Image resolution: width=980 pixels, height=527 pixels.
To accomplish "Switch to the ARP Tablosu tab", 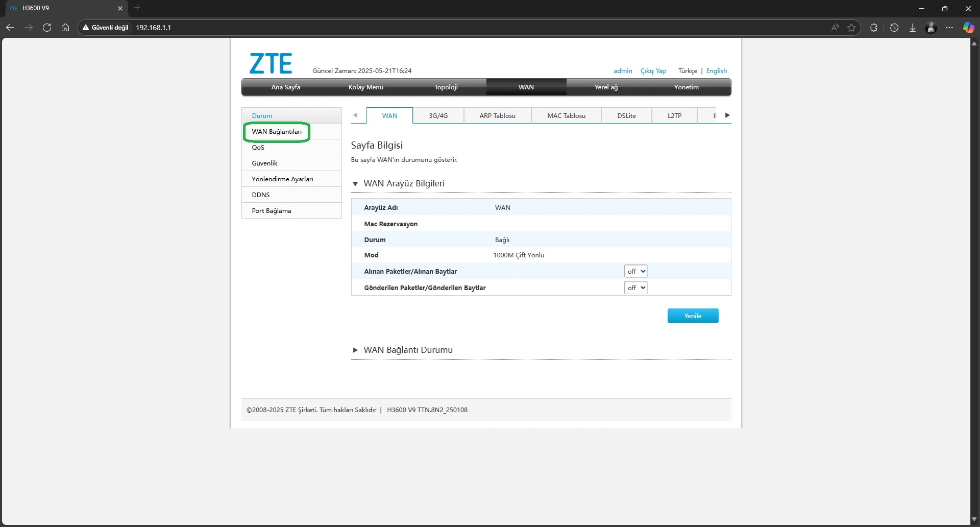I will click(x=498, y=116).
